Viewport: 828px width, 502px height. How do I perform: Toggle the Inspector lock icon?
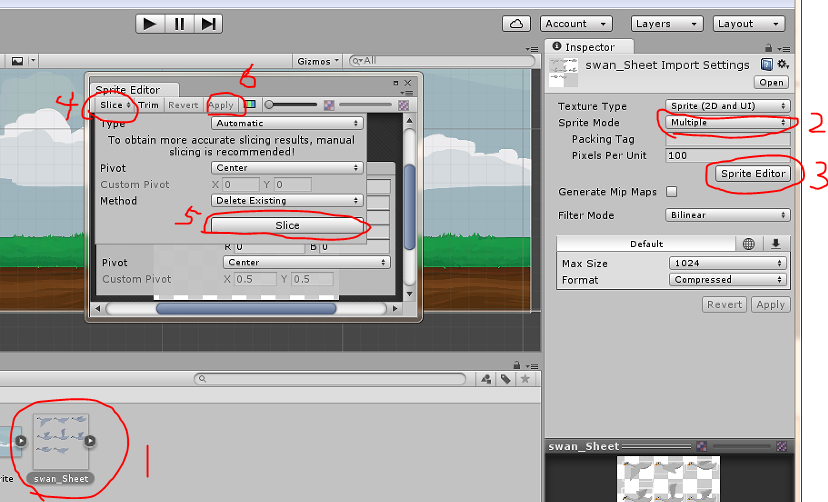pos(769,48)
